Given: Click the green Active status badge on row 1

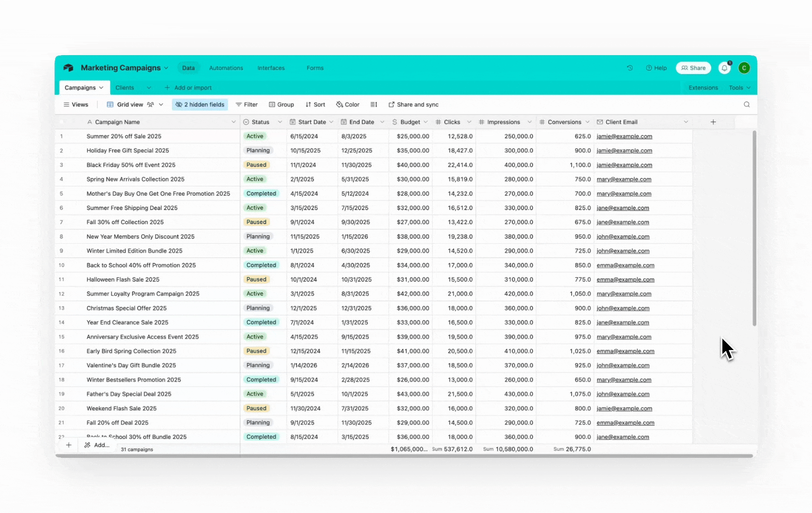Looking at the screenshot, I should pos(255,136).
